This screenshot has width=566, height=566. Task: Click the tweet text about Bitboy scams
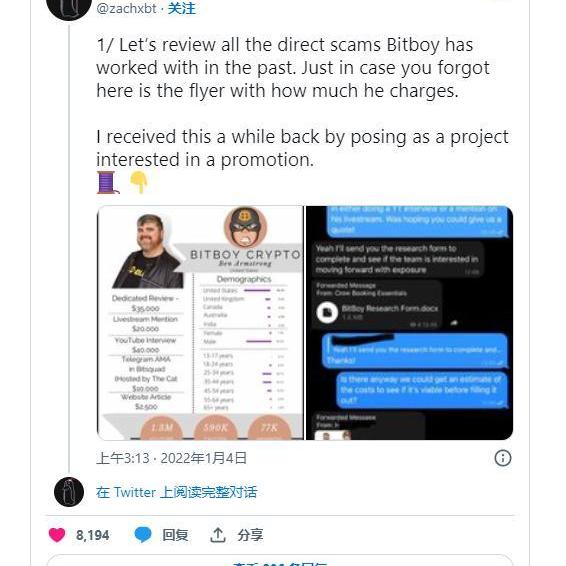coord(302,102)
